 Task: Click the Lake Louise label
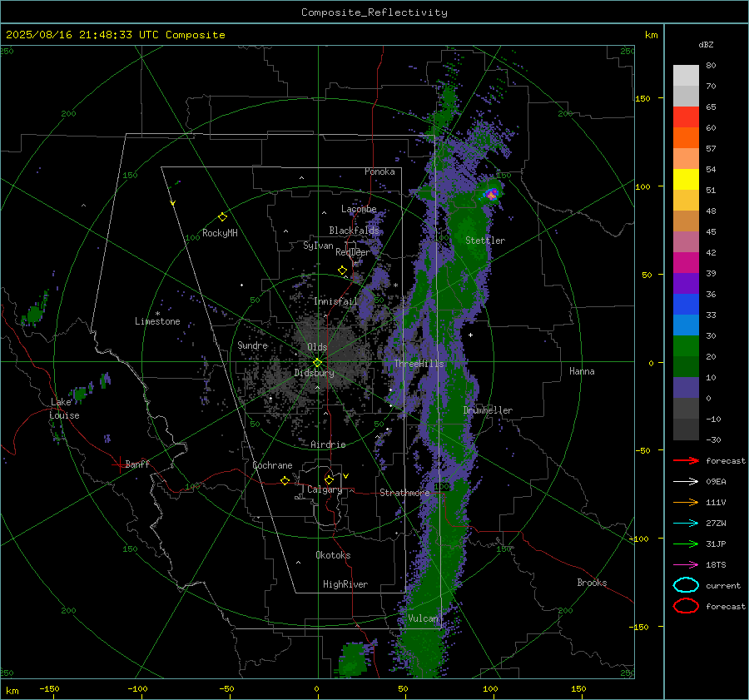tap(64, 409)
